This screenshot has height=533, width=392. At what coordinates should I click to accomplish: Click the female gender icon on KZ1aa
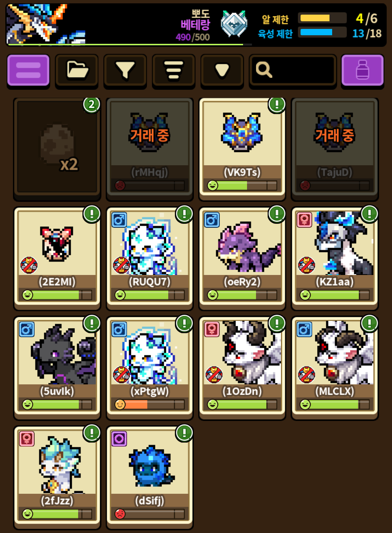[304, 220]
